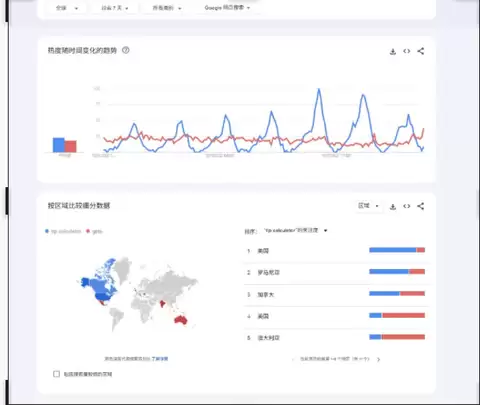Expand the region granularity dropdown
The image size is (480, 405).
point(368,206)
